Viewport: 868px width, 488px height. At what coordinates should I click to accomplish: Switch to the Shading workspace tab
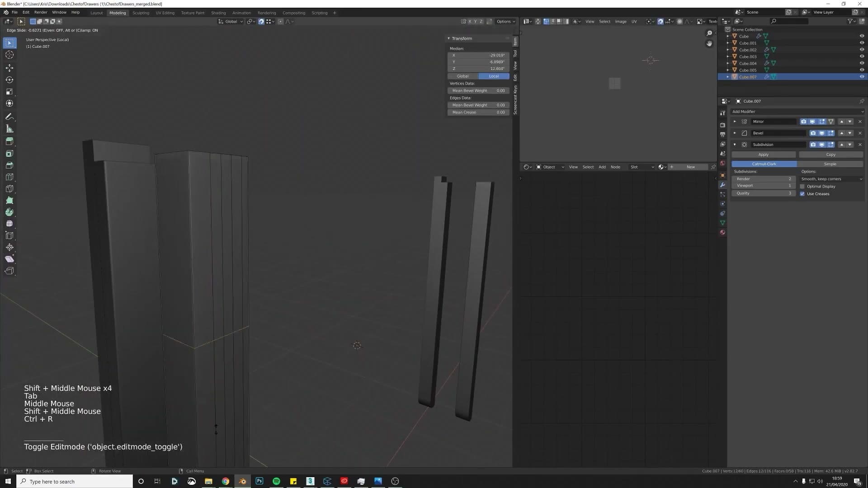[218, 13]
